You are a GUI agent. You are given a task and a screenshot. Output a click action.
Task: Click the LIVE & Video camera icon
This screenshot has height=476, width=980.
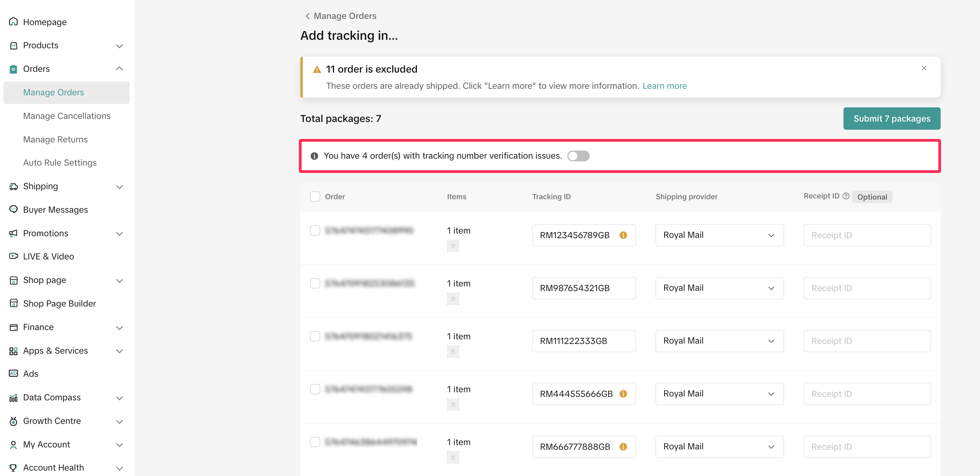click(x=13, y=256)
